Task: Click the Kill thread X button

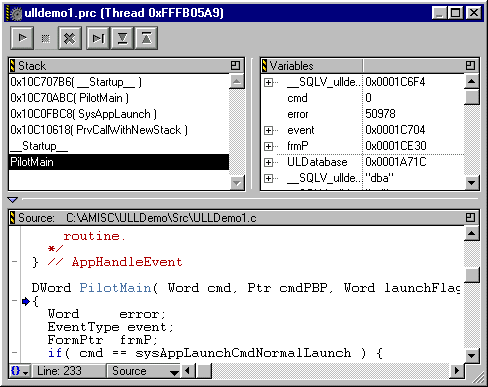Action: pyautogui.click(x=70, y=38)
